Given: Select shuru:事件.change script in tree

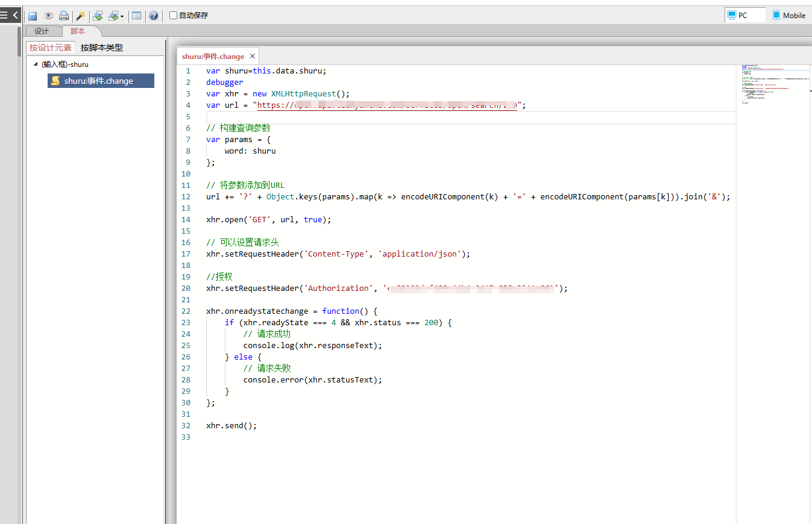Looking at the screenshot, I should pyautogui.click(x=99, y=81).
